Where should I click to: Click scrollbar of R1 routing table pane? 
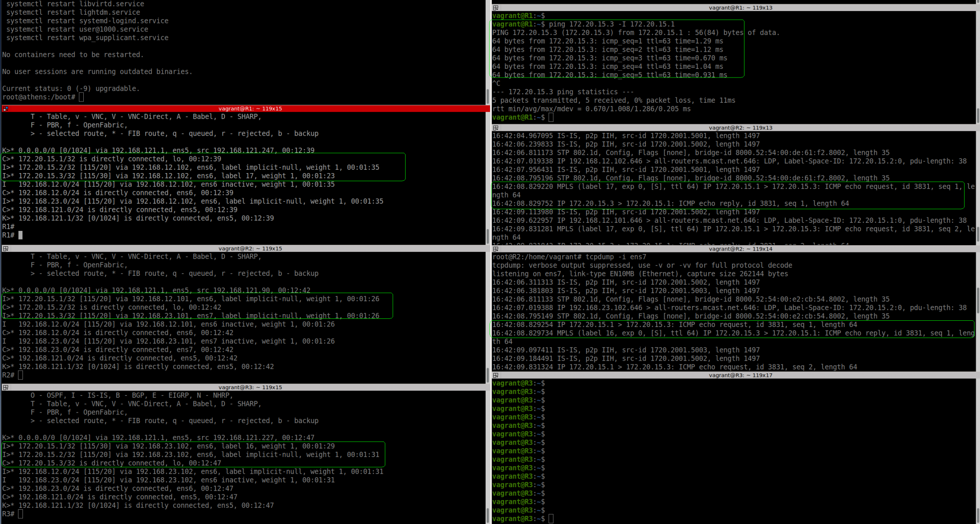pyautogui.click(x=488, y=178)
